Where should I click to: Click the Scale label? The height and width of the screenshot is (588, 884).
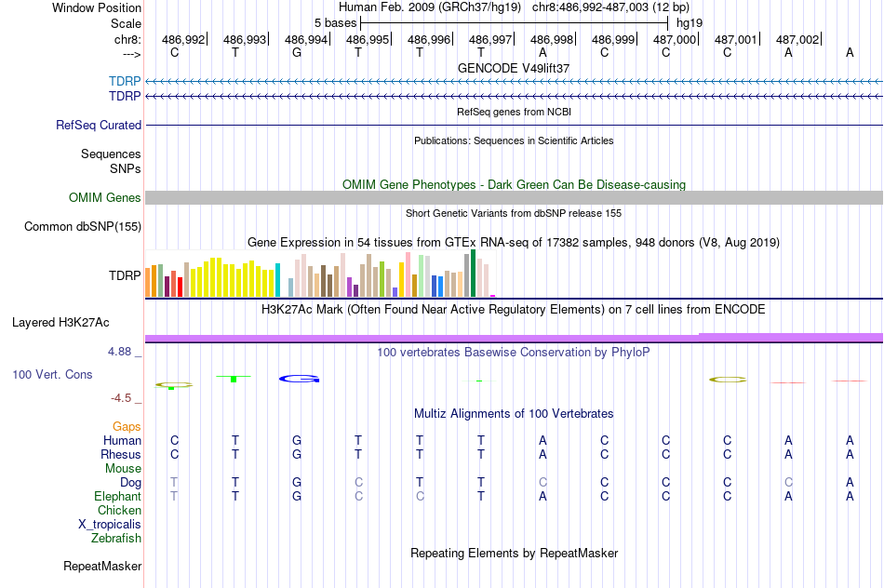point(126,23)
